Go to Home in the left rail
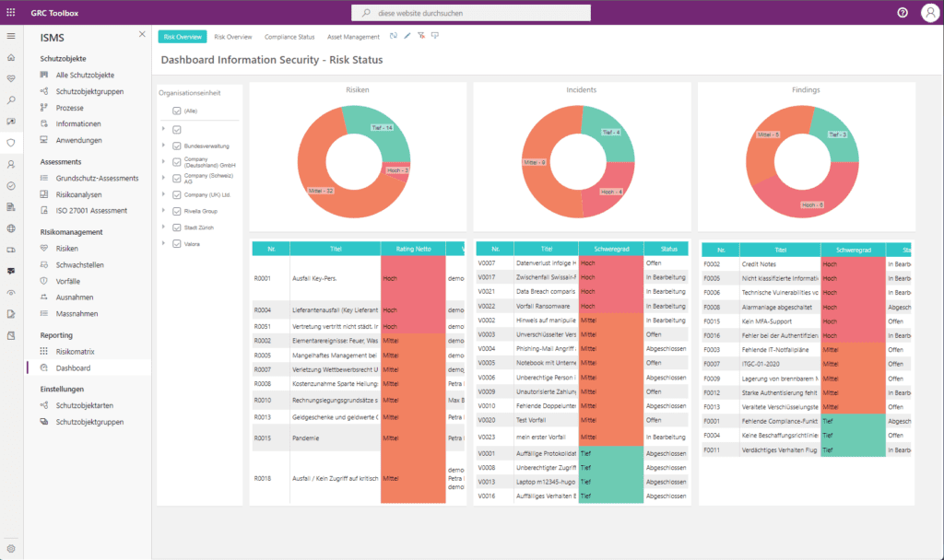Viewport: 944px width, 560px height. [x=11, y=58]
